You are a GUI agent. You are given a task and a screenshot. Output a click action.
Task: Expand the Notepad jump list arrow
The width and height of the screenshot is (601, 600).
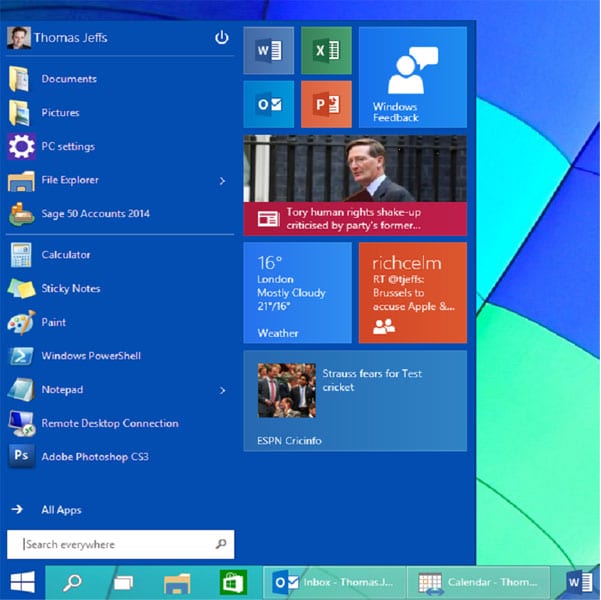point(222,390)
